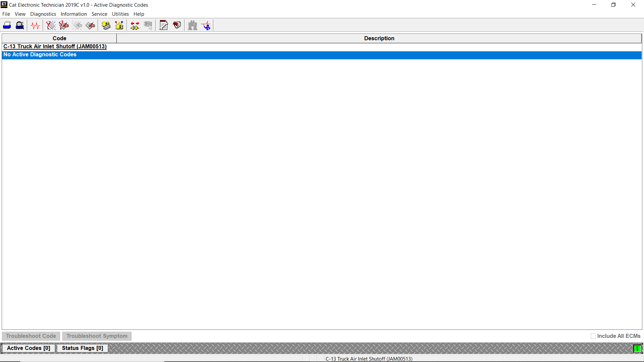Click the Troubleshoot Symptom button

pyautogui.click(x=97, y=336)
